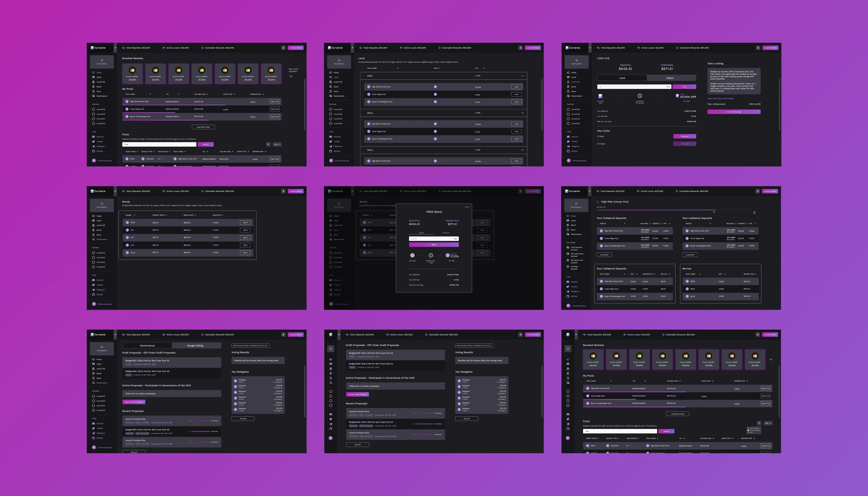
Task: Click Connect Wallet on the Lock CVE screen
Action: coord(770,48)
